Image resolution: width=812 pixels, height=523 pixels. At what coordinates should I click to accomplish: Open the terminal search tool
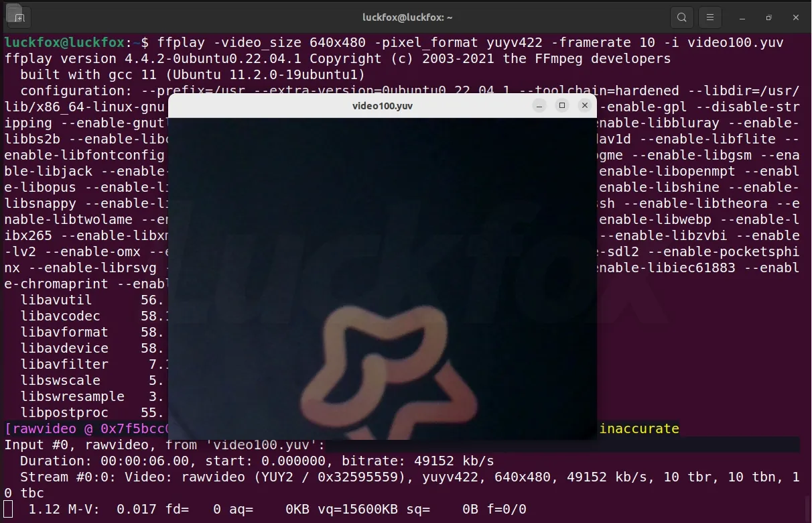pos(682,17)
